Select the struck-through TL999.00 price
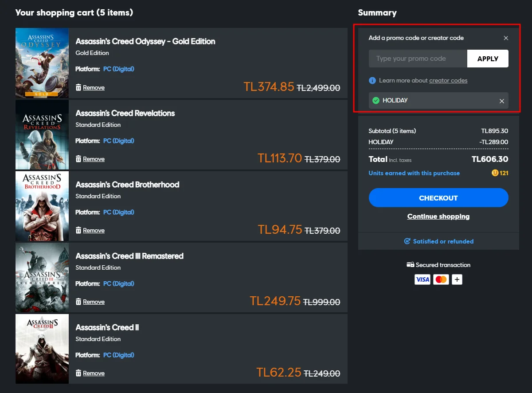The height and width of the screenshot is (393, 532). coord(321,303)
